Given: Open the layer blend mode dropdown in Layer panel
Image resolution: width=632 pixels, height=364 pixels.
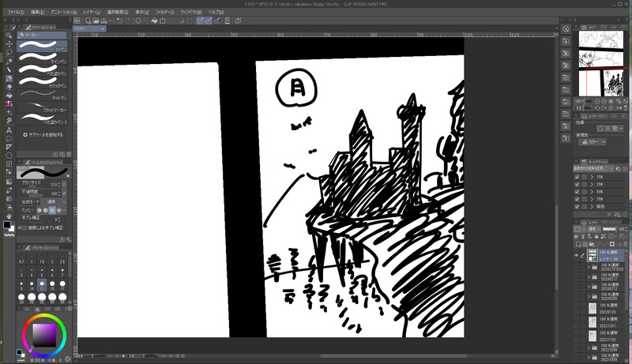Looking at the screenshot, I should point(594,229).
